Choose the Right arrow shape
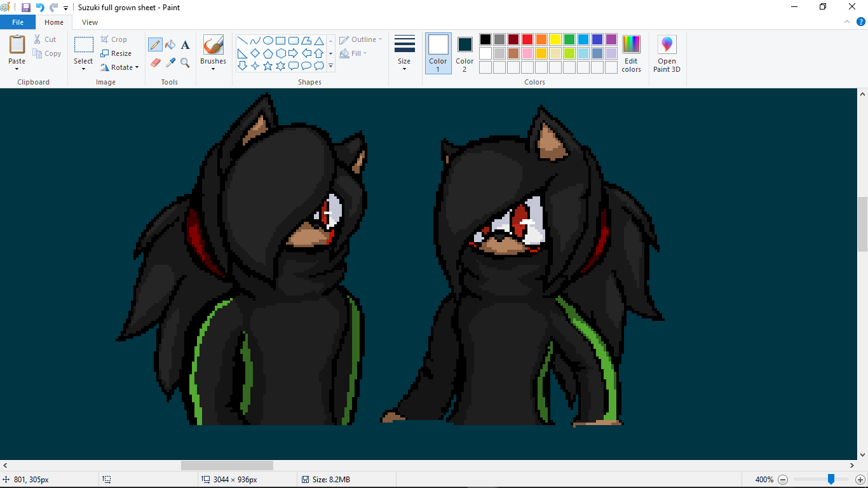This screenshot has height=488, width=868. pos(294,53)
